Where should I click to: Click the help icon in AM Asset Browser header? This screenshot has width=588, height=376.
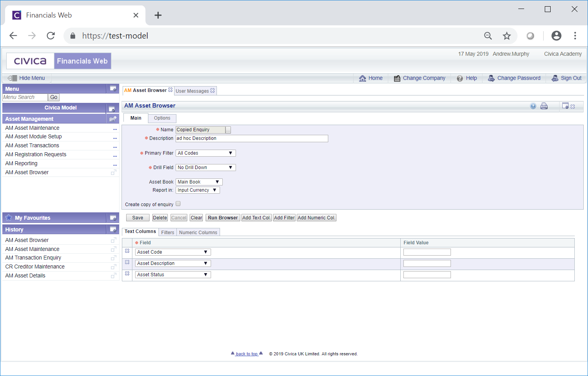point(533,106)
